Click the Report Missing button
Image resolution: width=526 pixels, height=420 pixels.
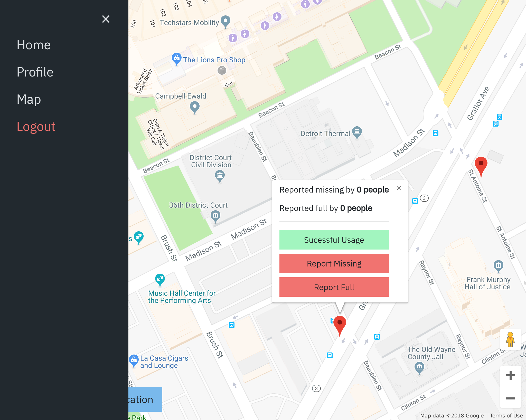334,264
